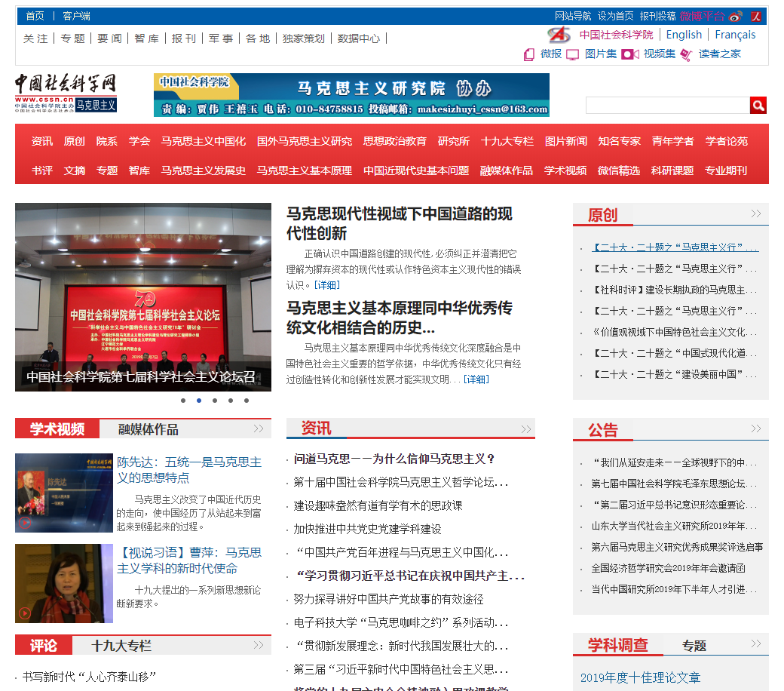Switch to the 学术视频 tab
The height and width of the screenshot is (691, 784).
point(57,429)
